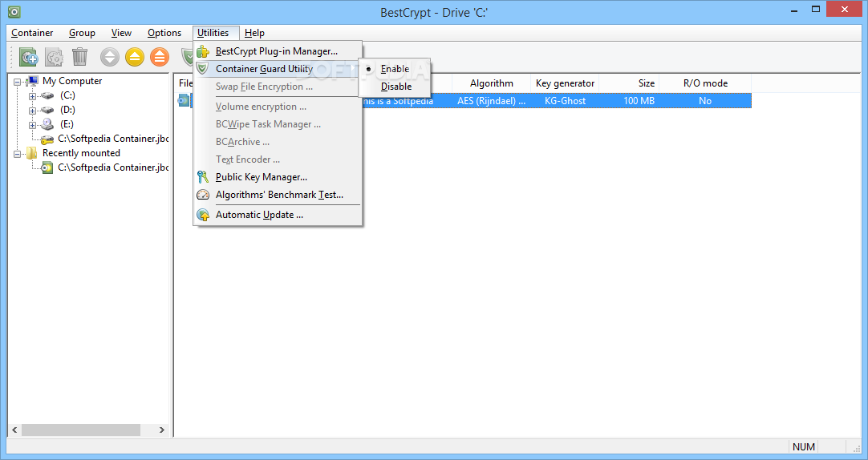868x460 pixels.
Task: Select the My Computer tree label
Action: pyautogui.click(x=72, y=81)
